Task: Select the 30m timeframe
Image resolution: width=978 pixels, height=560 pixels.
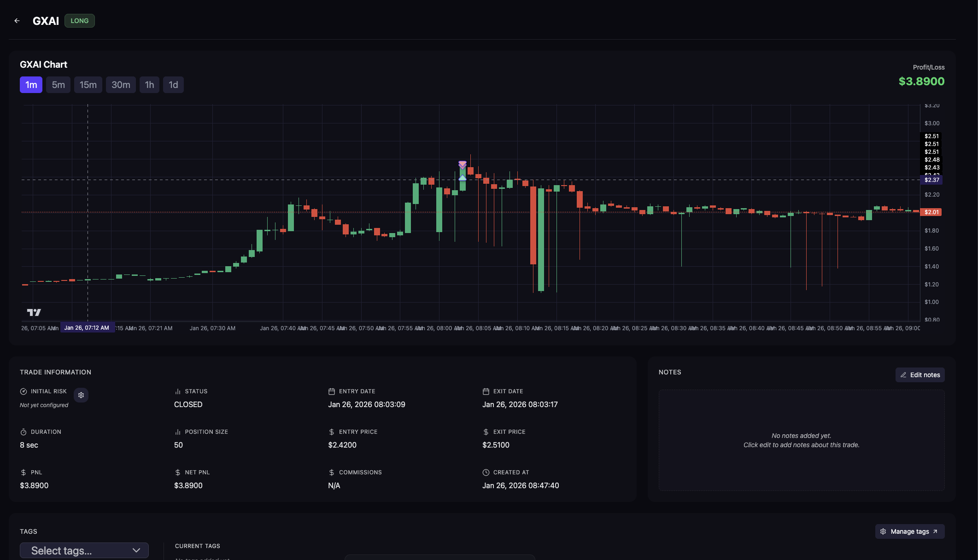Action: 121,85
